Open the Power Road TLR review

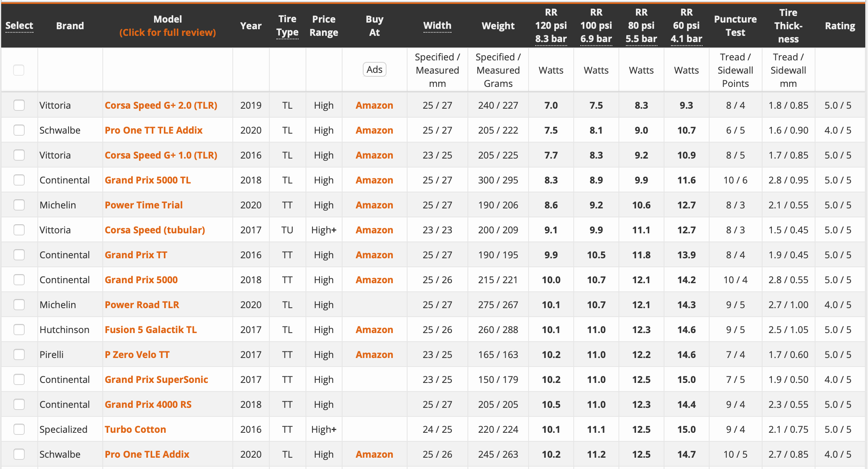(142, 305)
